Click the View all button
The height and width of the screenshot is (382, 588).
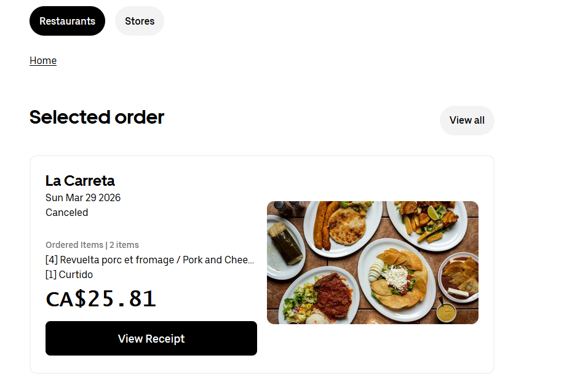pyautogui.click(x=466, y=120)
